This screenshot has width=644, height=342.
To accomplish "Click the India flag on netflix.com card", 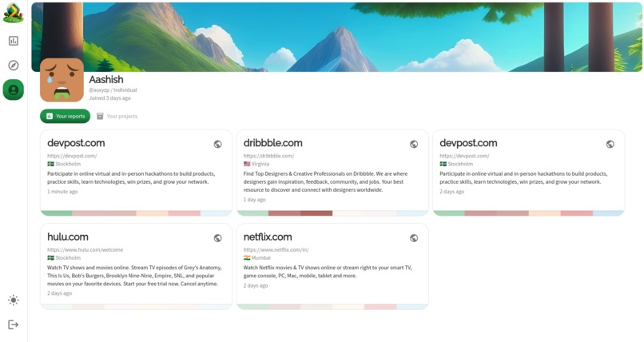I will coord(247,258).
